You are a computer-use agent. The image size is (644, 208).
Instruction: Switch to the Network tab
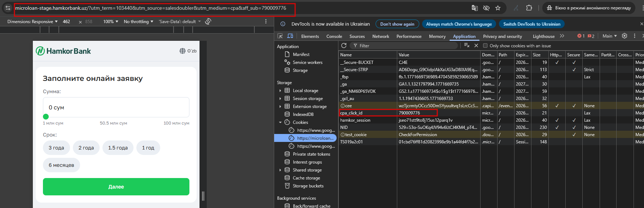(x=381, y=36)
